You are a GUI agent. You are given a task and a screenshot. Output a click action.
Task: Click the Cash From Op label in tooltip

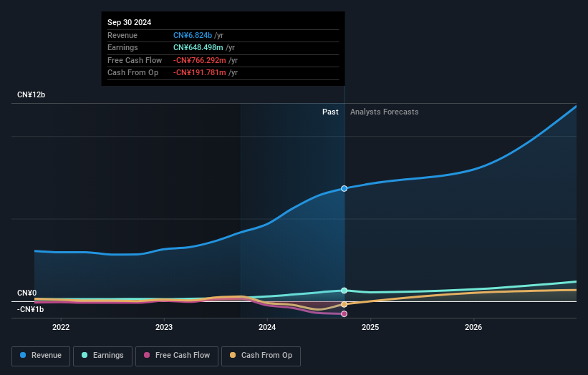132,73
